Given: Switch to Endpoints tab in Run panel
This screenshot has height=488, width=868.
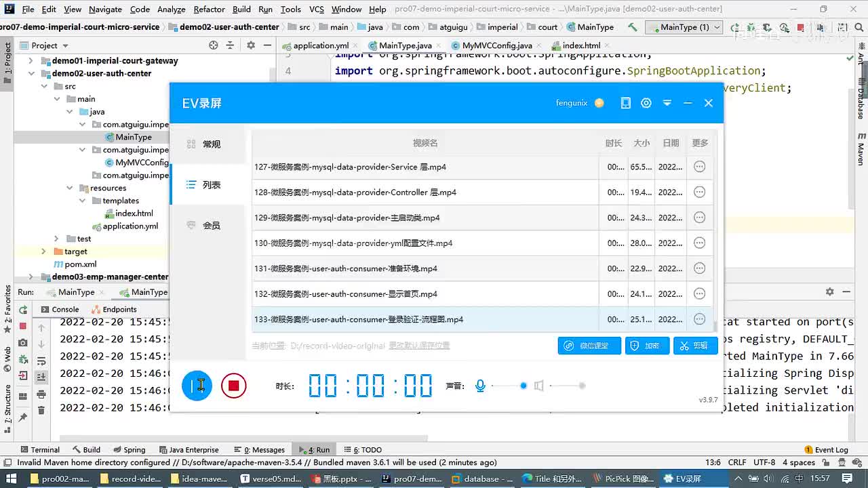Looking at the screenshot, I should pyautogui.click(x=114, y=309).
